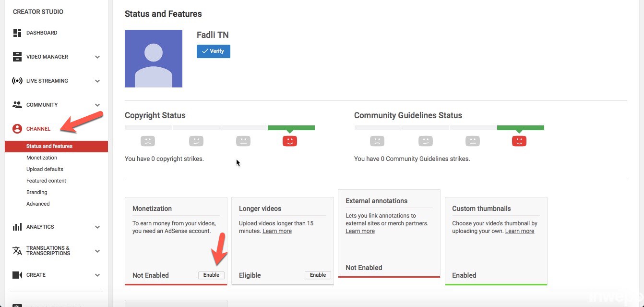Click the saddest gray face under Copyright Status
644x307 pixels.
pos(148,141)
